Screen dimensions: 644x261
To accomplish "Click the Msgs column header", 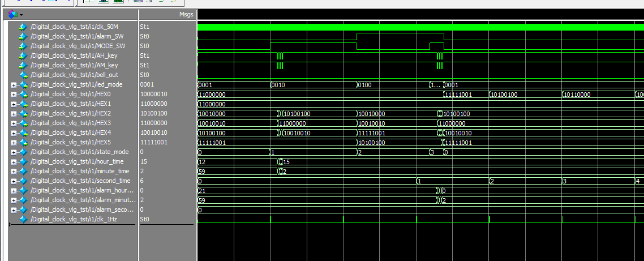I will coord(187,14).
